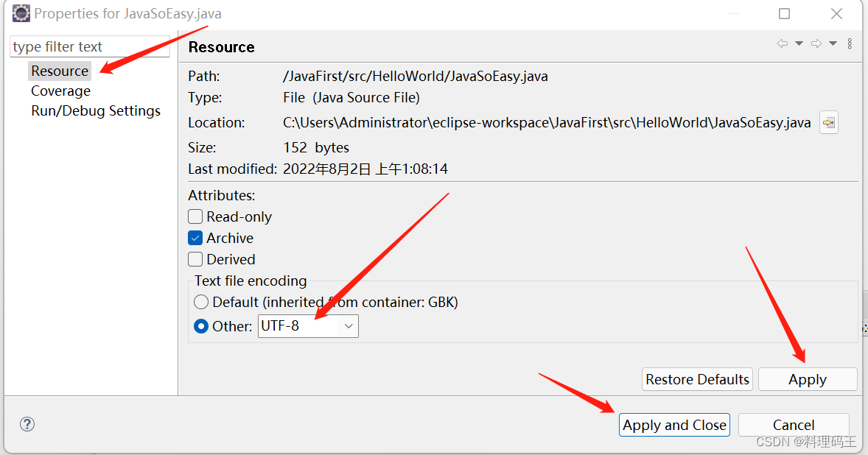Viewport: 868px width, 455px height.
Task: Click the Show In System Explorer icon
Action: pyautogui.click(x=829, y=122)
